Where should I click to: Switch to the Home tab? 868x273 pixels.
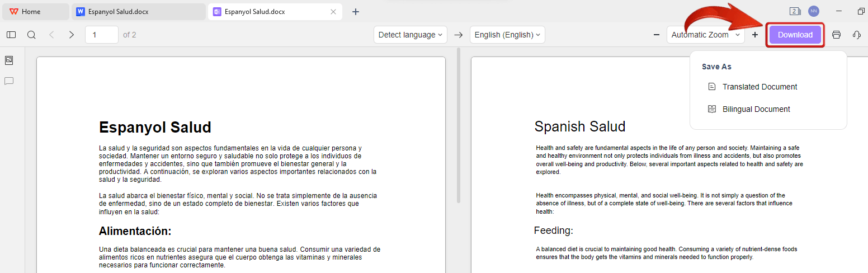(31, 12)
